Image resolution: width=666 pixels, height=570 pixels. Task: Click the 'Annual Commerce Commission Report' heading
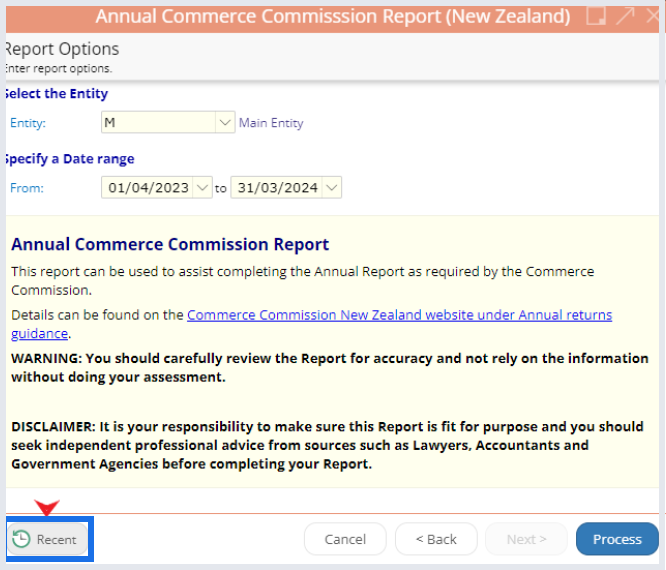click(170, 244)
